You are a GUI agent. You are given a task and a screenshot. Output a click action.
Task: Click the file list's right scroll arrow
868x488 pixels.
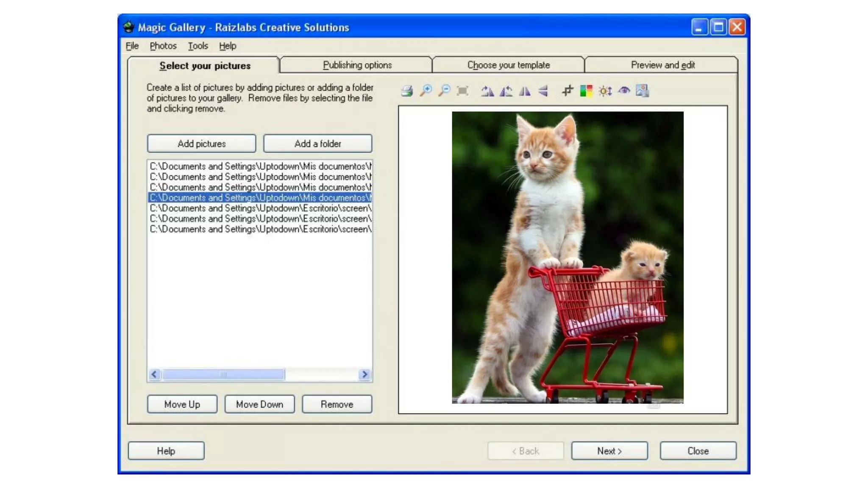(364, 374)
